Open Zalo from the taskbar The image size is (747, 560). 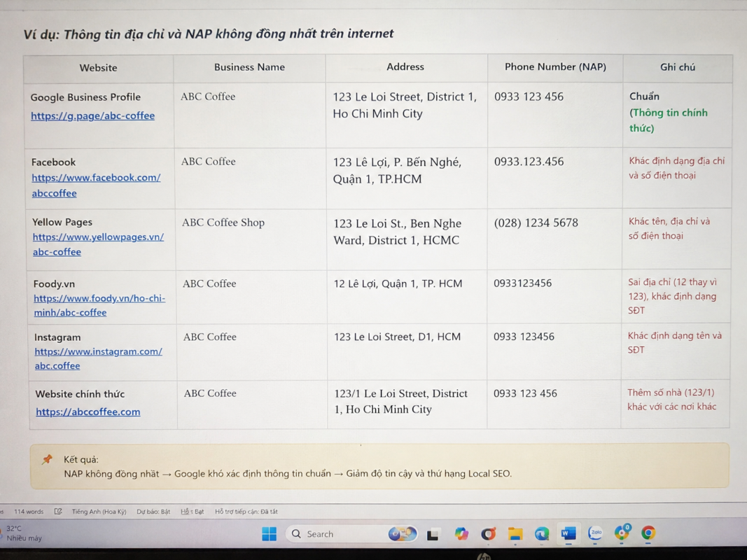[596, 533]
